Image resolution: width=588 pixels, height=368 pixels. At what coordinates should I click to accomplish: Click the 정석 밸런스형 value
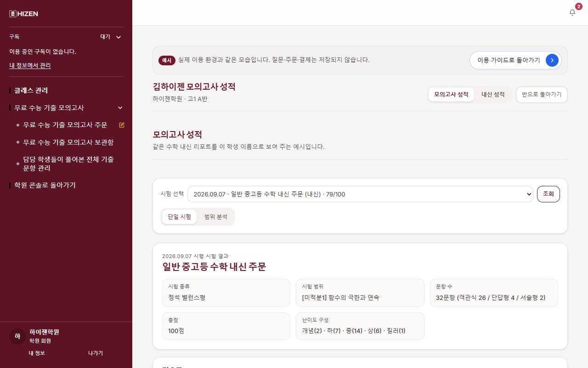pos(187,298)
